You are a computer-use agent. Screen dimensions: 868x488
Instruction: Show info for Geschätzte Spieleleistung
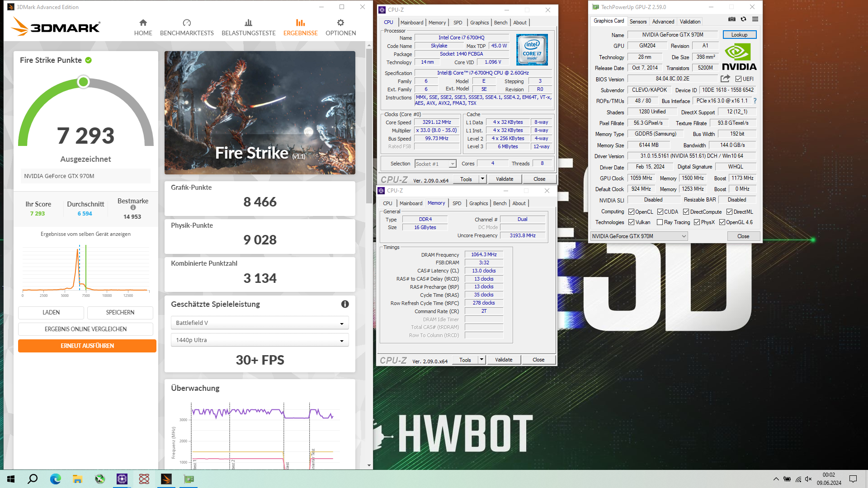click(x=345, y=304)
